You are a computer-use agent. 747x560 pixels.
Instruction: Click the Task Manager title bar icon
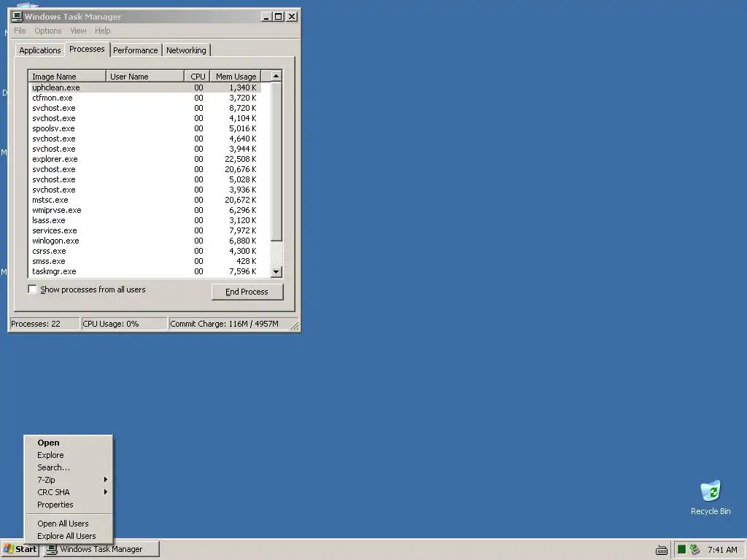(18, 17)
